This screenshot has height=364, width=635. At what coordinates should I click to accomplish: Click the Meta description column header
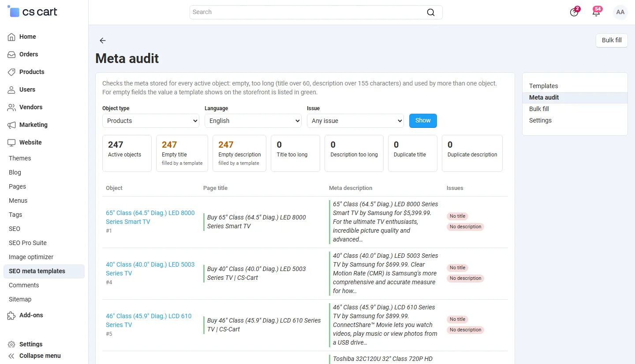click(351, 188)
